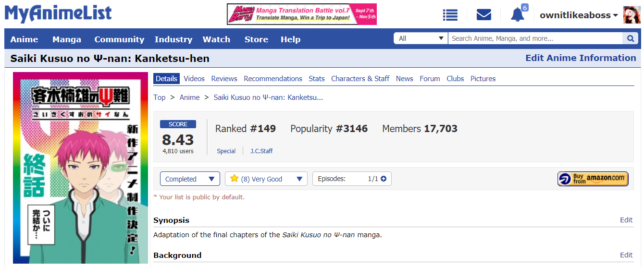This screenshot has height=267, width=644.
Task: Open the anime list icon in header
Action: 450,15
